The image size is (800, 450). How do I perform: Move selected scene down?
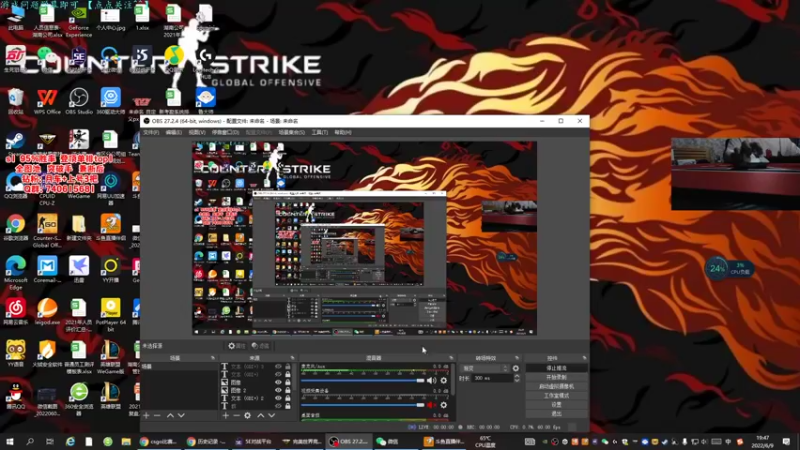[181, 415]
